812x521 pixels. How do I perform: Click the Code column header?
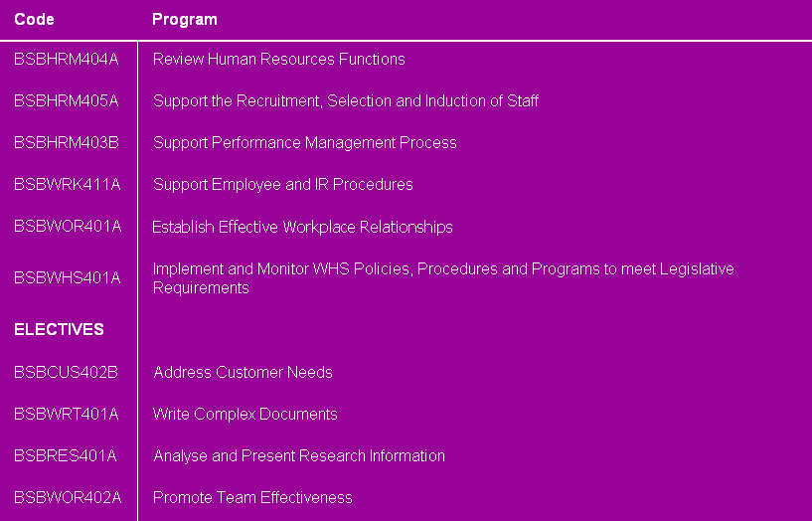pyautogui.click(x=34, y=19)
